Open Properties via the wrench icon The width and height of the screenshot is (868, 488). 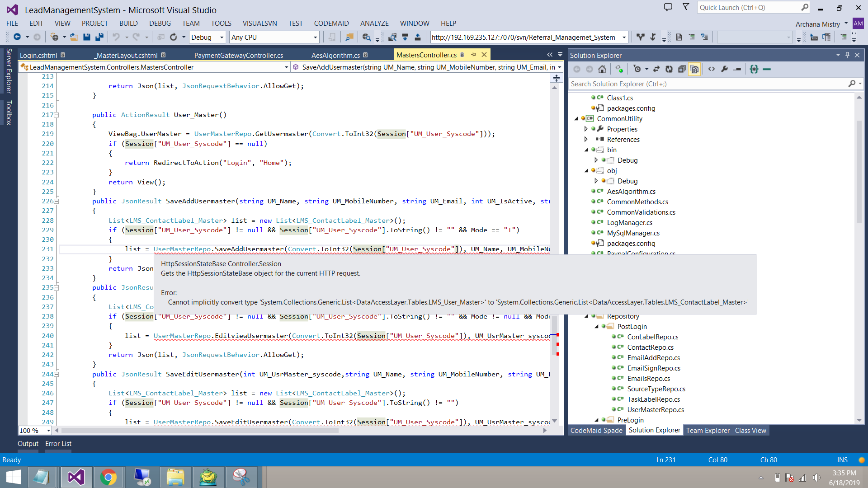724,69
